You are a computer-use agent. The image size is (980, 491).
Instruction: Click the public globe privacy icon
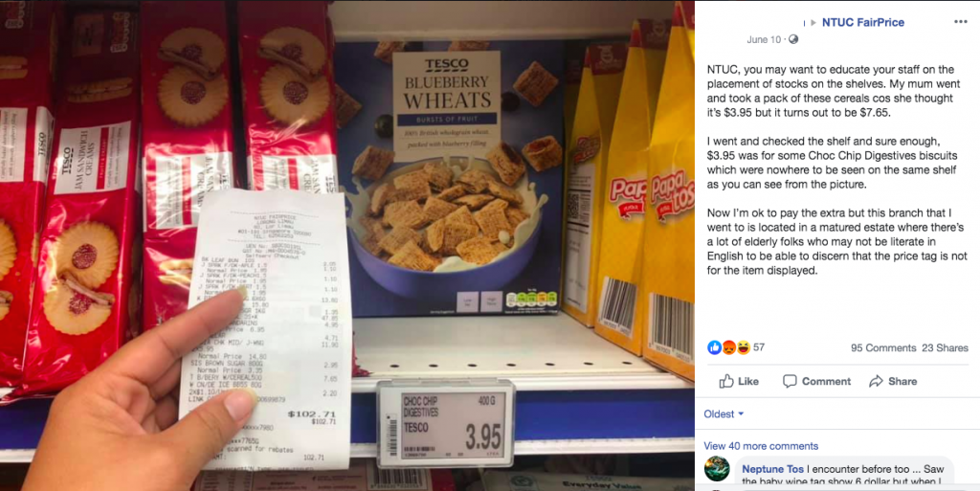793,39
